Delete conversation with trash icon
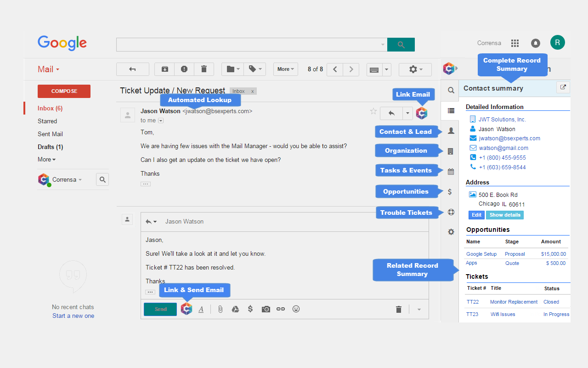588x368 pixels. (x=204, y=69)
